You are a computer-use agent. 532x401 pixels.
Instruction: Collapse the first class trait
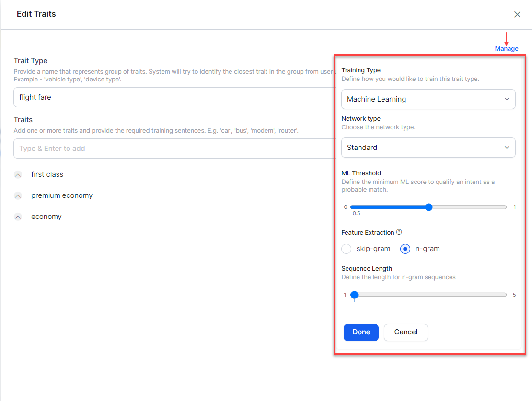(x=18, y=175)
